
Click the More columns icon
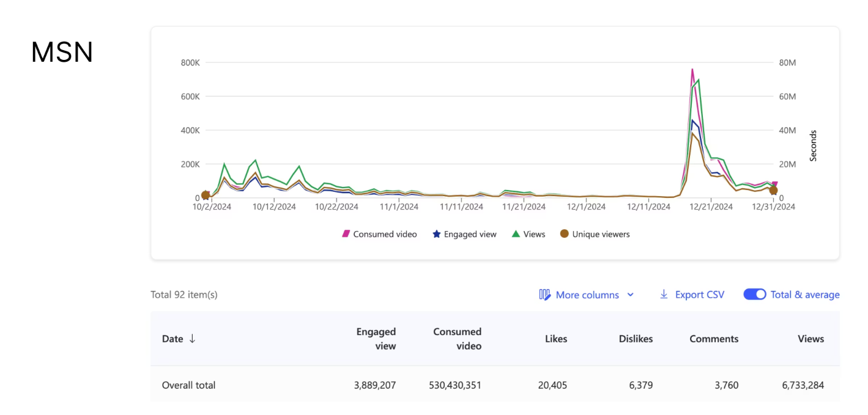tap(544, 295)
